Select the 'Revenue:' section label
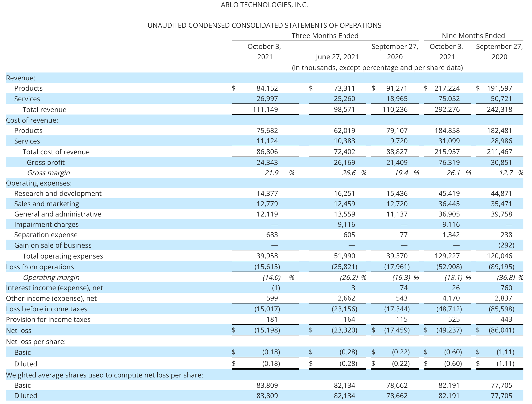The height and width of the screenshot is (404, 532). coord(21,78)
